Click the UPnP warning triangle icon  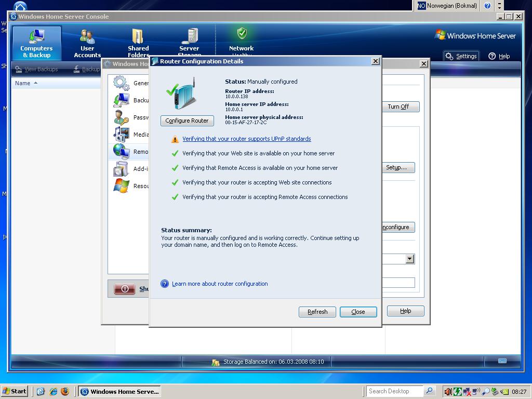[x=175, y=139]
